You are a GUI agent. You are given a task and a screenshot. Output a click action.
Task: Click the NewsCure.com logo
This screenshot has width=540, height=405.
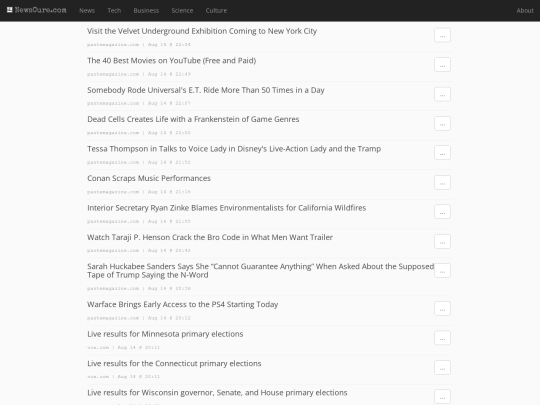click(x=37, y=10)
